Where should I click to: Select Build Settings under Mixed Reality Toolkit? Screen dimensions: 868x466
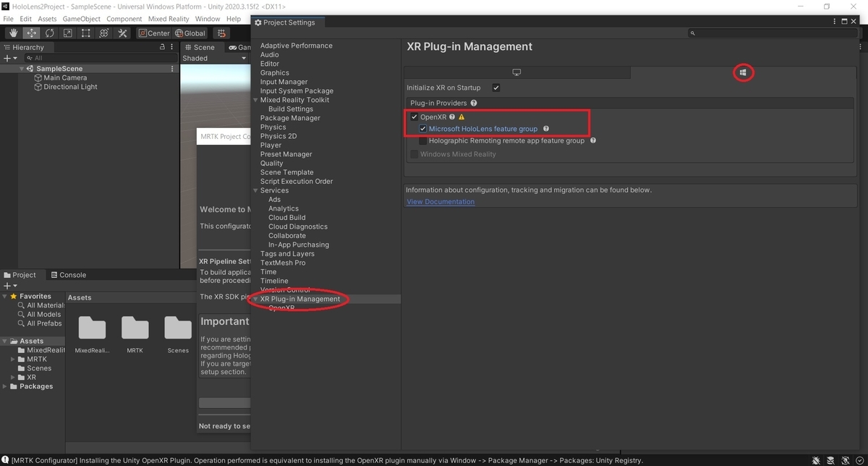(x=291, y=109)
